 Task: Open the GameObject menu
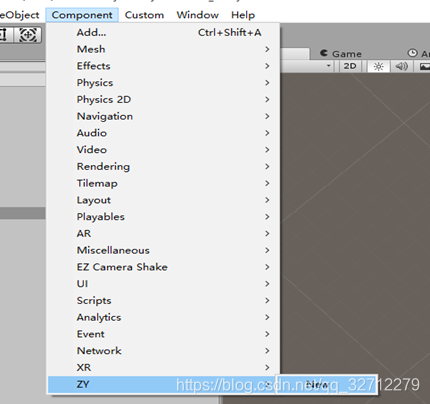[x=20, y=15]
